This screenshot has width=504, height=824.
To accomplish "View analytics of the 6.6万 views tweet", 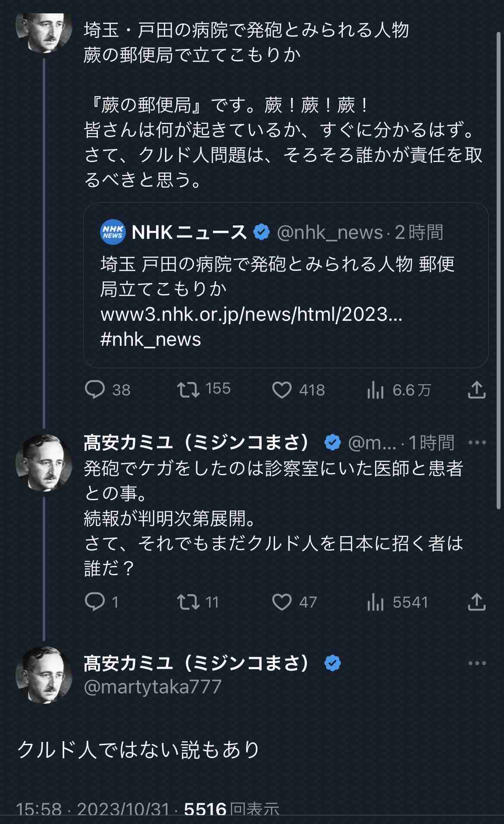I will coord(376,390).
